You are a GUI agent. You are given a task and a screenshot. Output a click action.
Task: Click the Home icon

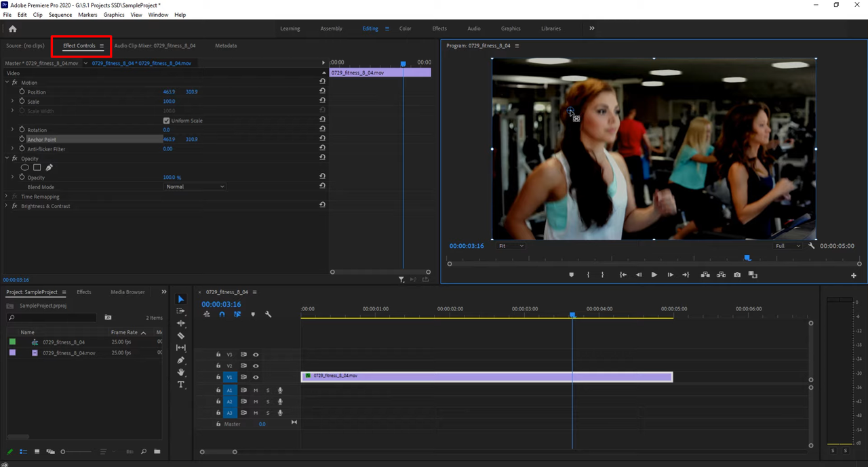(12, 28)
